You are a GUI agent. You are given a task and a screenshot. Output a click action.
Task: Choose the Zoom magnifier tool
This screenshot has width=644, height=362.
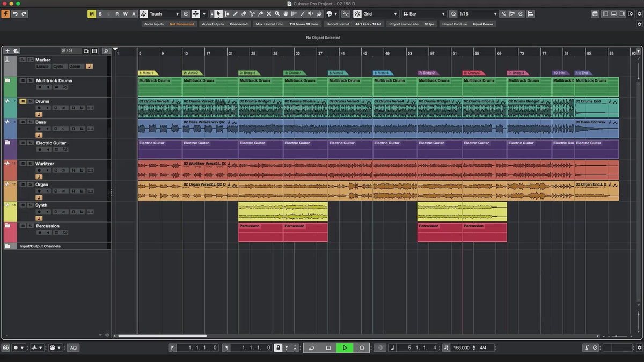[277, 14]
